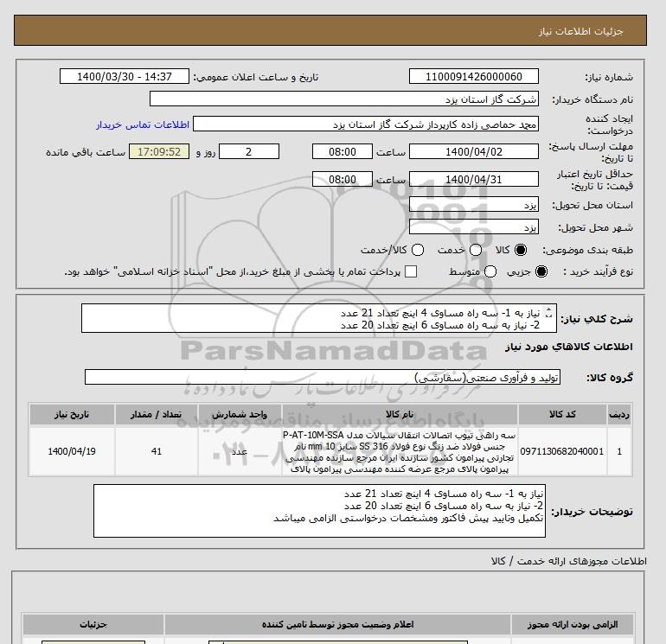Click the request creator name field
The image size is (666, 644).
[366, 124]
